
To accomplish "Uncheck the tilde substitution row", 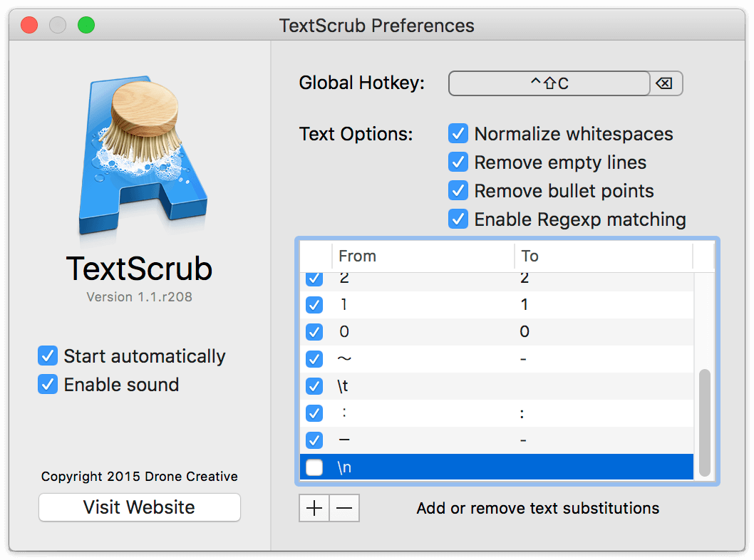I will click(314, 359).
